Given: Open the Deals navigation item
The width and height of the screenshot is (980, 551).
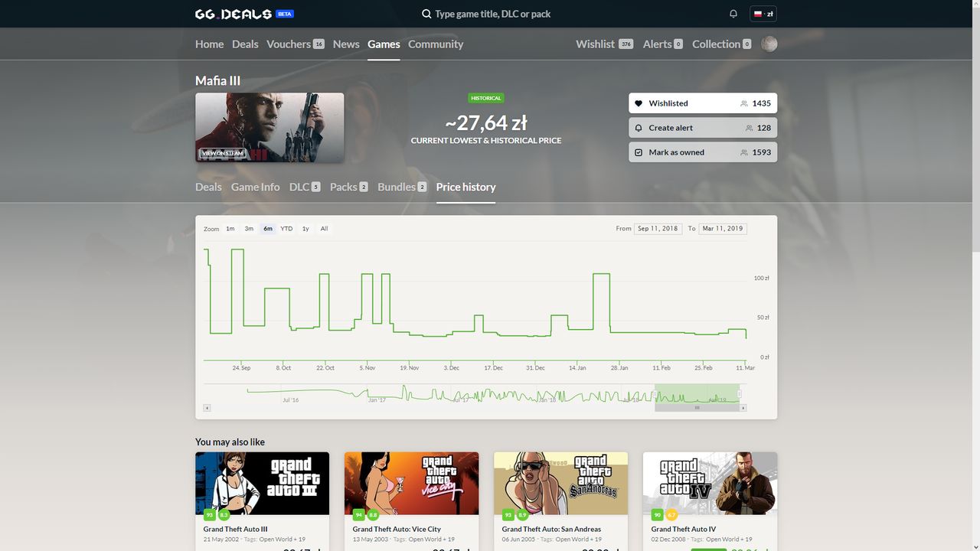Looking at the screenshot, I should tap(245, 44).
